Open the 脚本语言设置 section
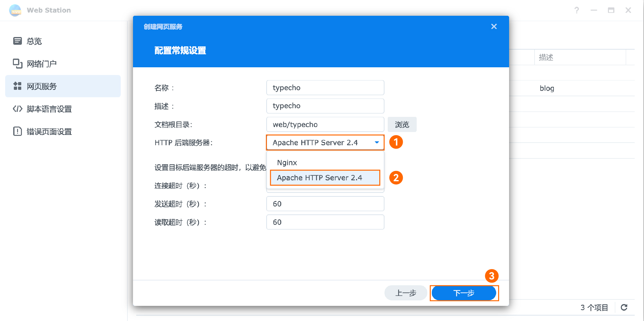The width and height of the screenshot is (644, 321). (49, 109)
